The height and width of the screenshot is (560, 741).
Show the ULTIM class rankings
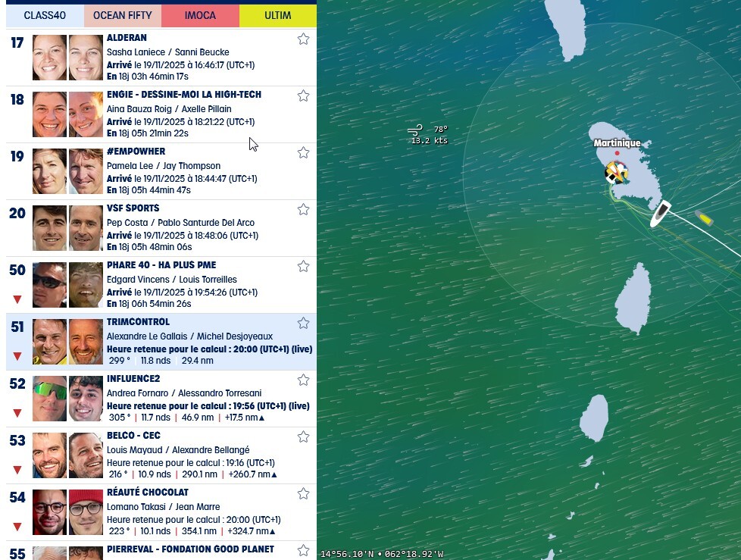[278, 15]
